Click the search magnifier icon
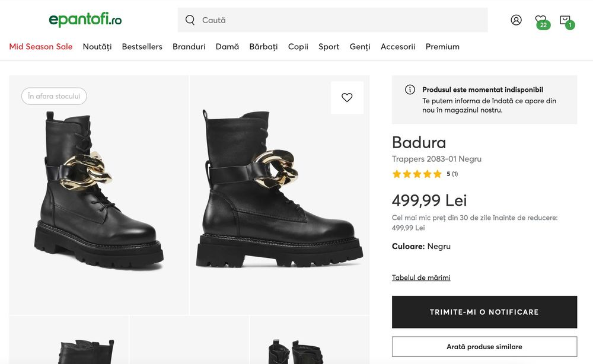The height and width of the screenshot is (364, 593). coord(190,20)
